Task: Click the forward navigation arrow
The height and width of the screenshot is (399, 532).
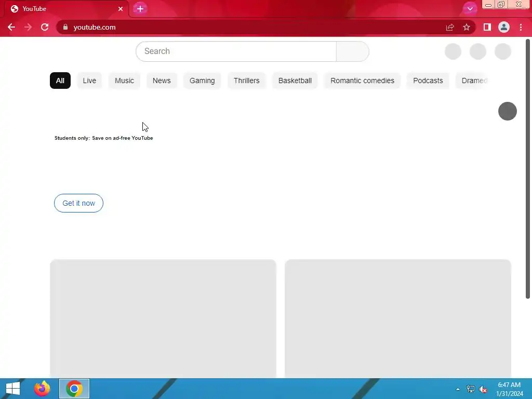Action: point(28,27)
